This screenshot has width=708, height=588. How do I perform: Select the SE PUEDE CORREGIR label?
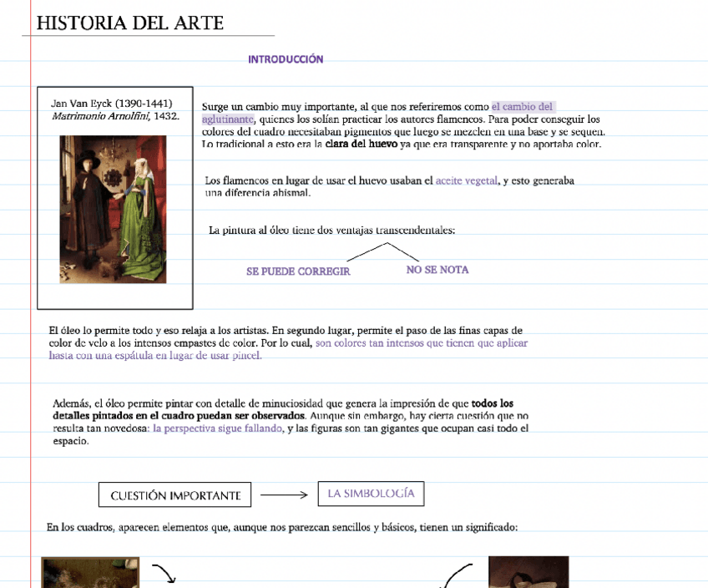(x=298, y=271)
